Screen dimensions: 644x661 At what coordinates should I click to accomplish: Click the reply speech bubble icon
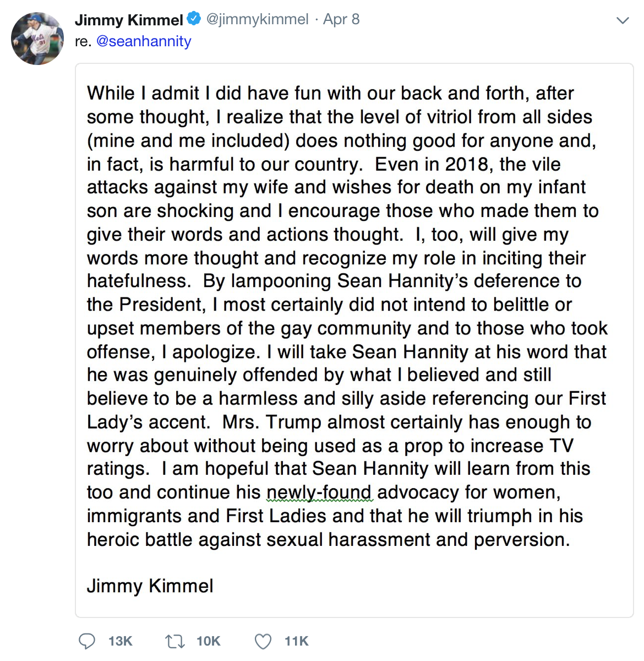coord(87,641)
